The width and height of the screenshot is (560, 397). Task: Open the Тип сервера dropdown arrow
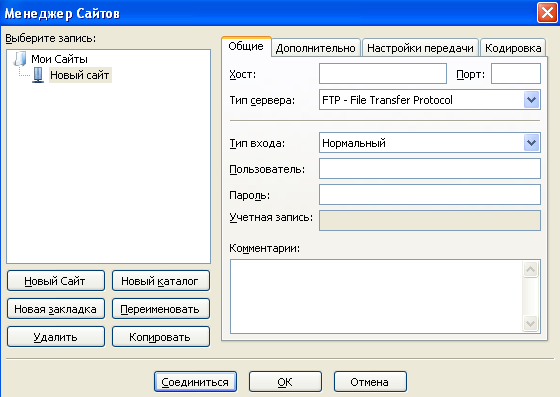click(x=531, y=100)
